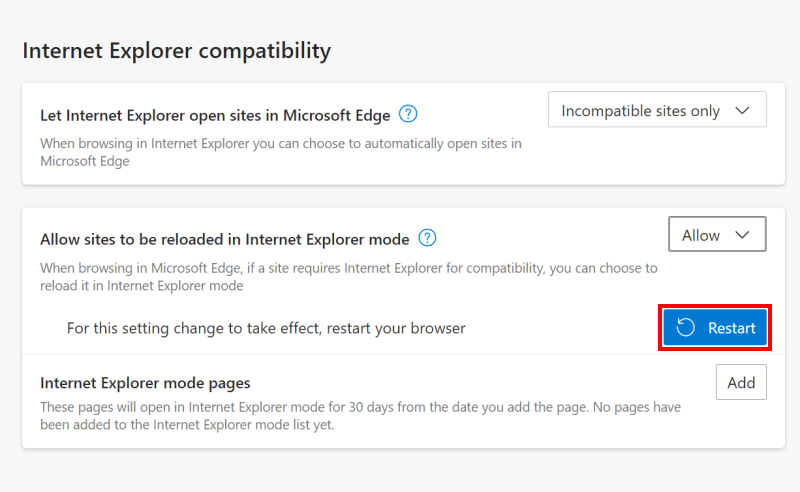Add a page to Internet Explorer mode list
This screenshot has height=492, width=800.
coord(741,382)
